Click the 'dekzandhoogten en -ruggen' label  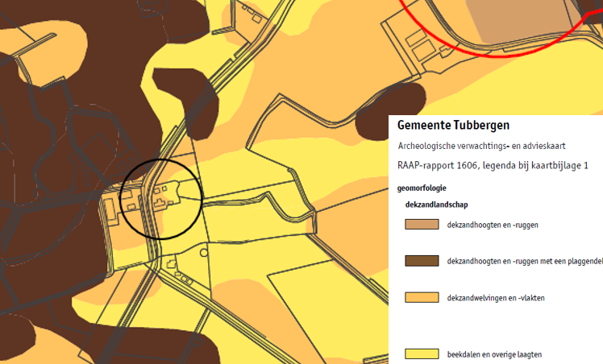click(493, 225)
